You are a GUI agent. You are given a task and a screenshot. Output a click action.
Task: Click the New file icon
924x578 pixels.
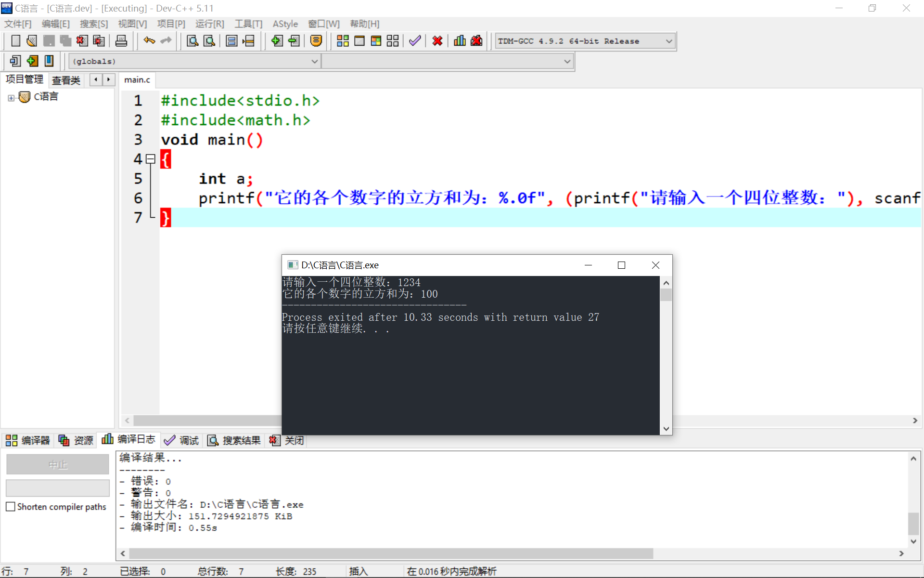[x=15, y=41]
